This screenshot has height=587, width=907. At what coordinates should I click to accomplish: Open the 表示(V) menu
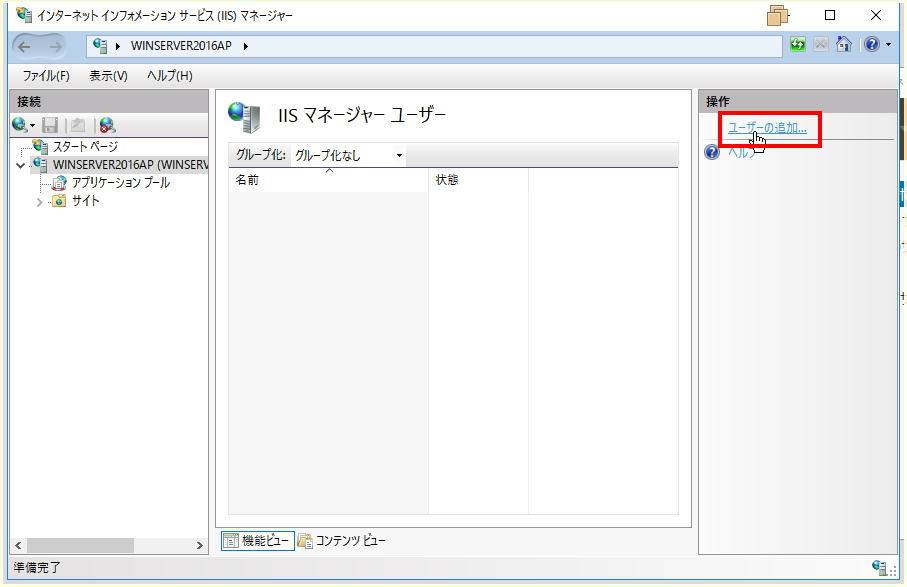[x=108, y=76]
